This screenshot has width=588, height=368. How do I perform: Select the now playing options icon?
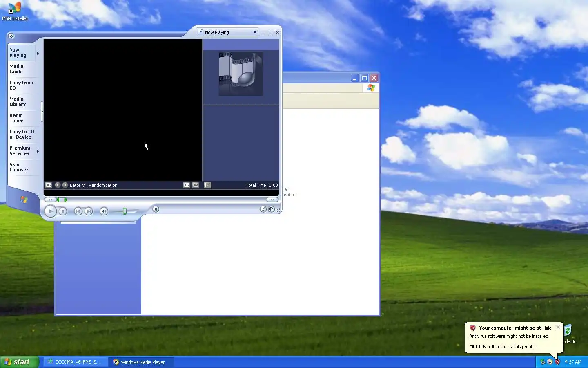click(49, 185)
